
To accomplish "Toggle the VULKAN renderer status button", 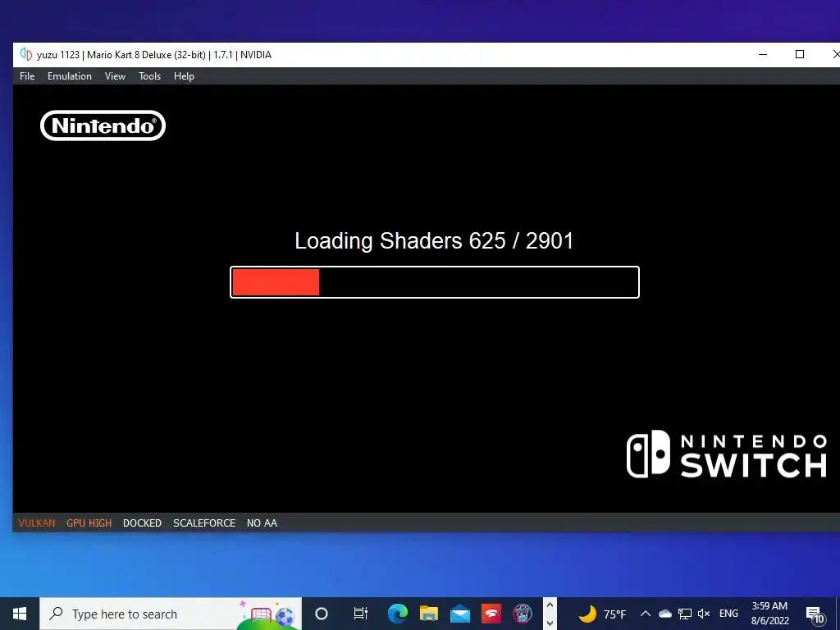I will click(x=36, y=523).
